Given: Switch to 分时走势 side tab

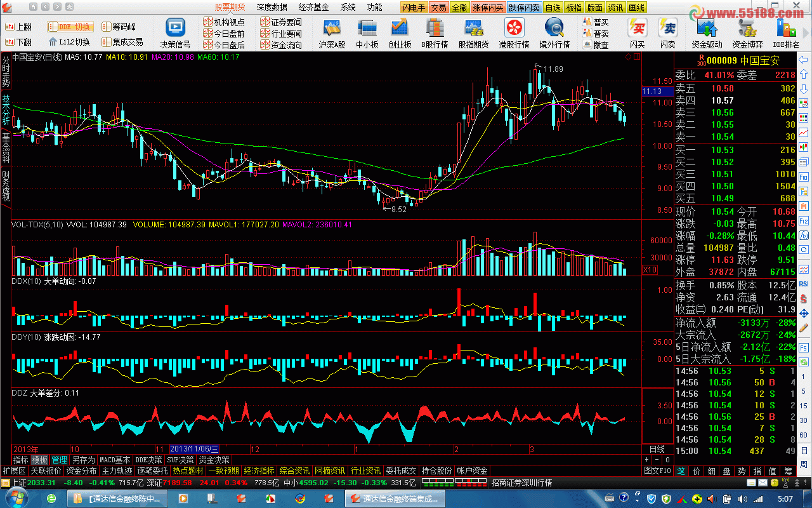Looking at the screenshot, I should point(6,72).
